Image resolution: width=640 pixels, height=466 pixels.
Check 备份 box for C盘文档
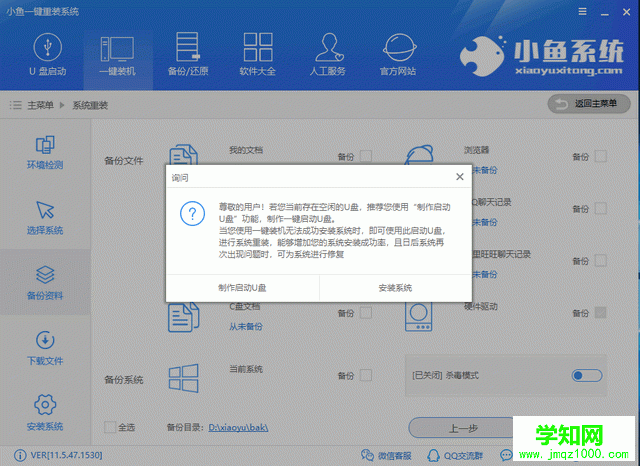tap(366, 313)
